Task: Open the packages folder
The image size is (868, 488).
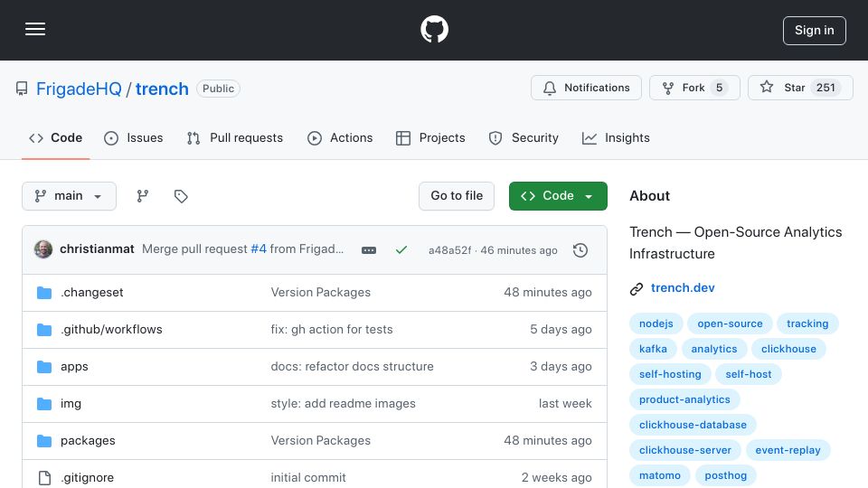Action: pos(88,440)
